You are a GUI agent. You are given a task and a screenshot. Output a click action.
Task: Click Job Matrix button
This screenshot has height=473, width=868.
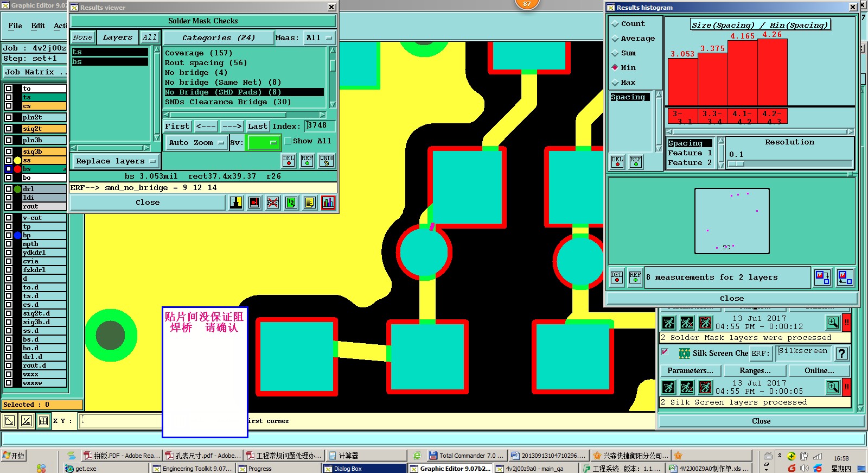click(35, 72)
